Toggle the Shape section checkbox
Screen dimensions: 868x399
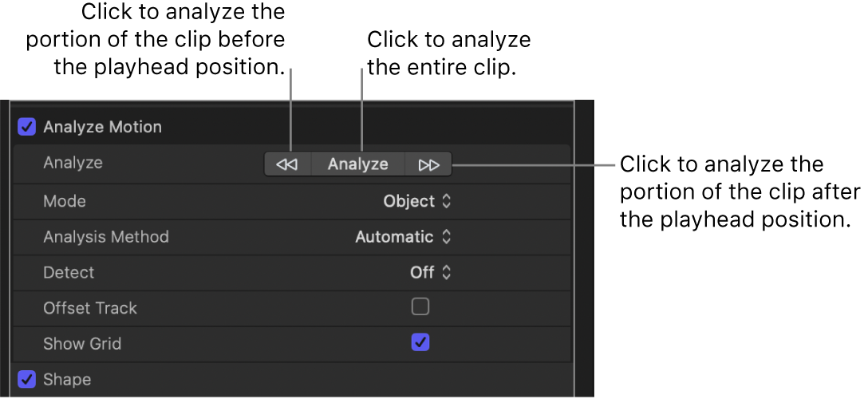click(27, 379)
